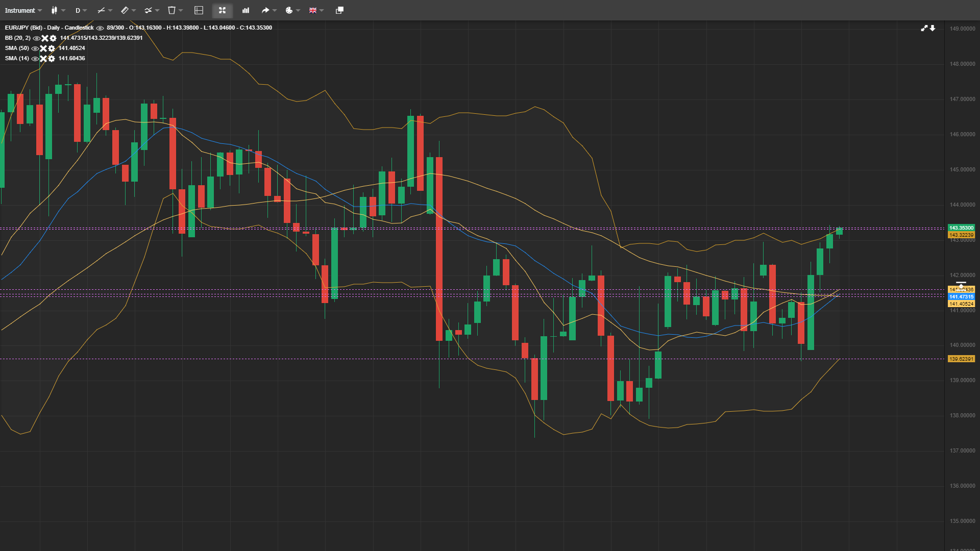Click the share/export arrow icon
The height and width of the screenshot is (551, 980).
click(265, 10)
